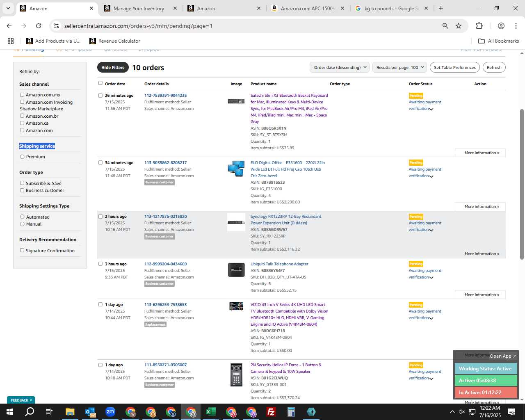Screen dimensions: 525x420
Task: Open the notifications icon in system tray
Action: coord(511,412)
